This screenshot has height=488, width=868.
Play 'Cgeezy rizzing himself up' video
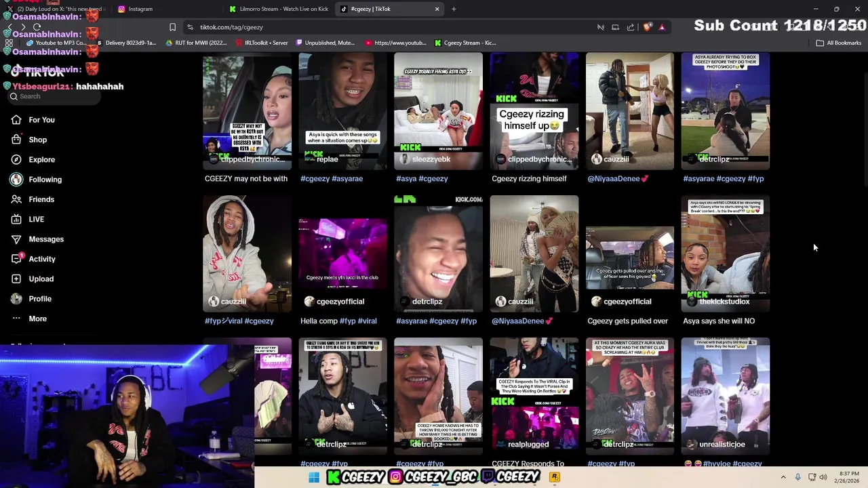tap(534, 111)
